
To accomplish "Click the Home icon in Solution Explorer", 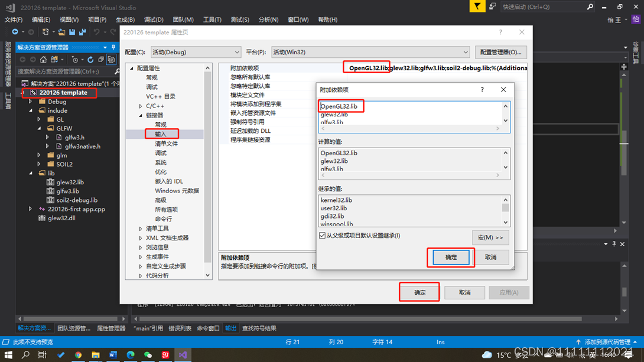I will [x=43, y=60].
